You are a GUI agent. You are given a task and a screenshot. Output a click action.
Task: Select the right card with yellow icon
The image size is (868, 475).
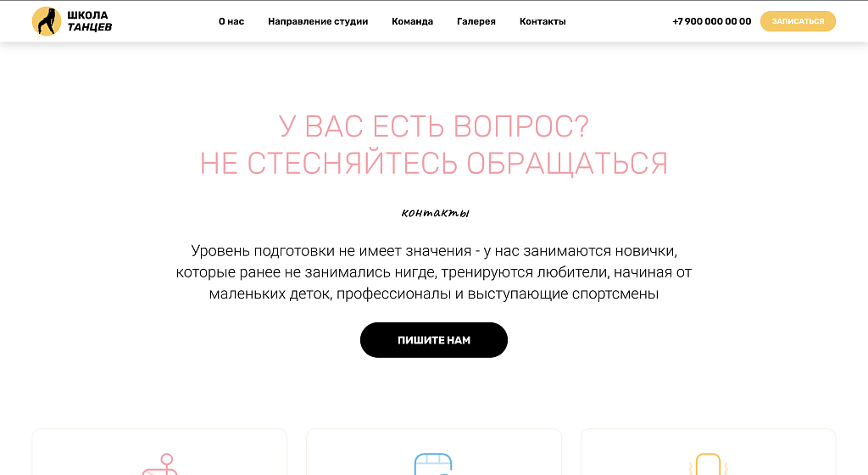[x=708, y=452]
